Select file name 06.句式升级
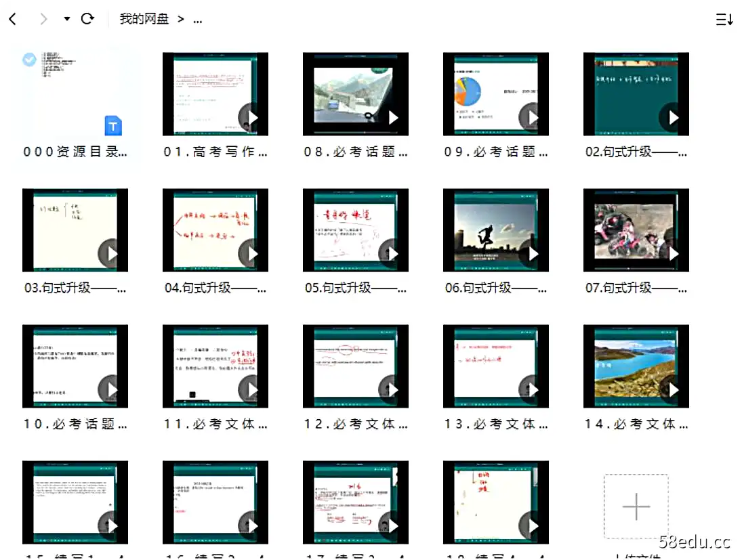Viewport: 742px width, 560px height. [496, 288]
